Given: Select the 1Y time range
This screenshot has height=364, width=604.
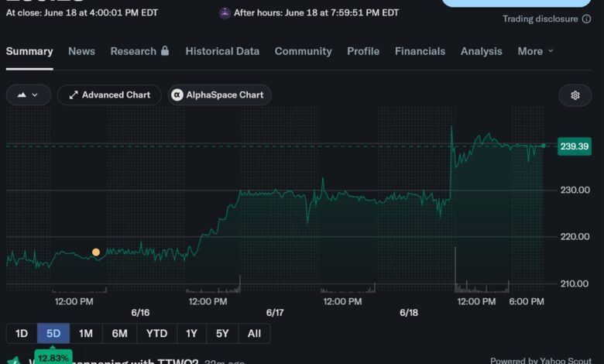Looking at the screenshot, I should pos(191,333).
